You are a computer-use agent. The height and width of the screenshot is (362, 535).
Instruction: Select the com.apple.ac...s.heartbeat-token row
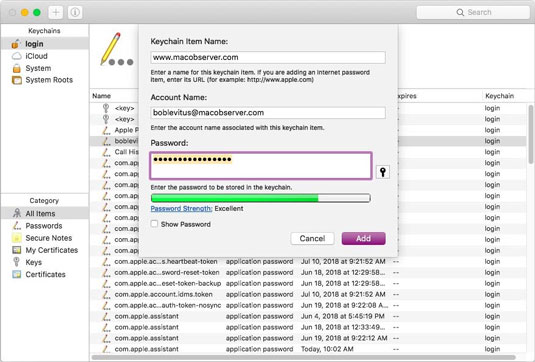(308, 261)
